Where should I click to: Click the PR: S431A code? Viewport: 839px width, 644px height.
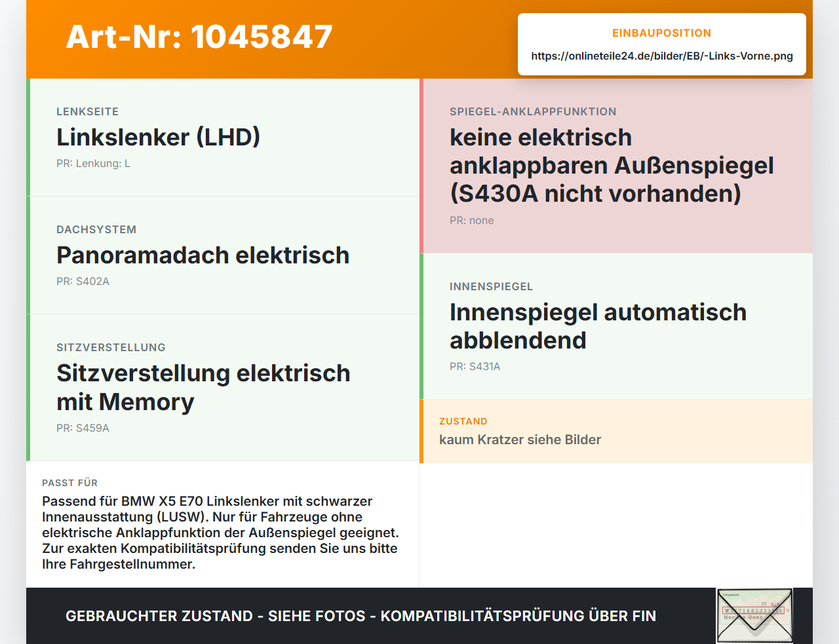coord(475,367)
